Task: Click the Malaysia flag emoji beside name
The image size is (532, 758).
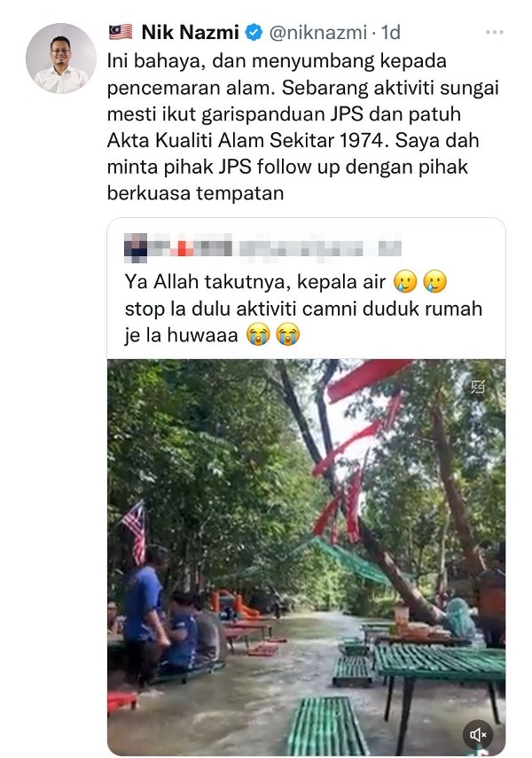Action: click(121, 32)
